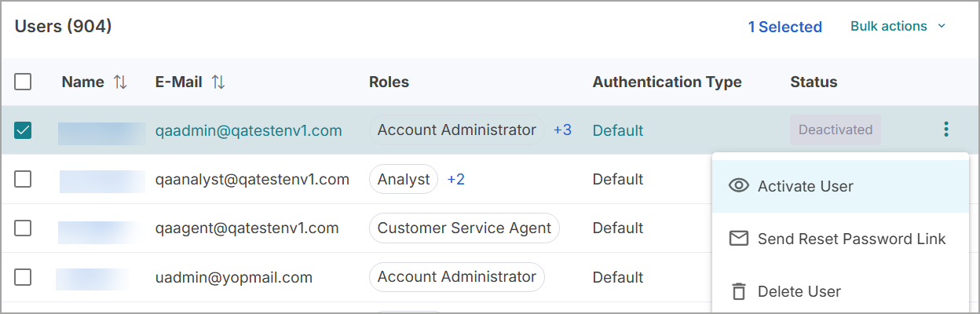Click the envelope icon for reset password
Screen dimensions: 980x314
(x=738, y=239)
